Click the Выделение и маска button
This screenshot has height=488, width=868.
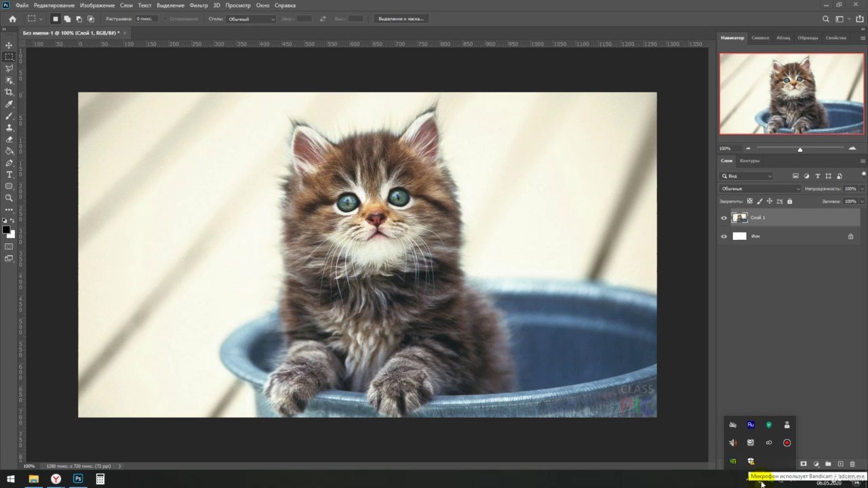pos(401,19)
